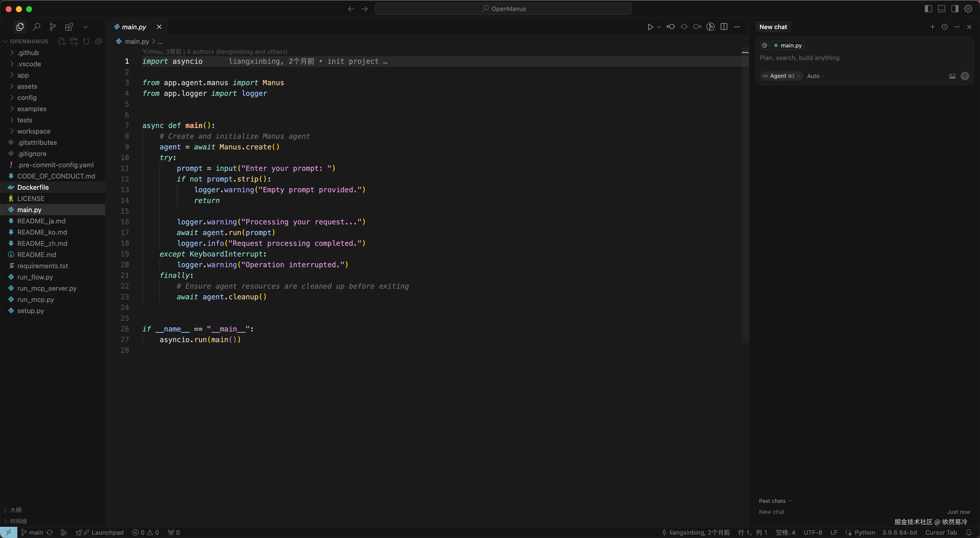Expand the examples folder
The height and width of the screenshot is (538, 980).
point(32,109)
